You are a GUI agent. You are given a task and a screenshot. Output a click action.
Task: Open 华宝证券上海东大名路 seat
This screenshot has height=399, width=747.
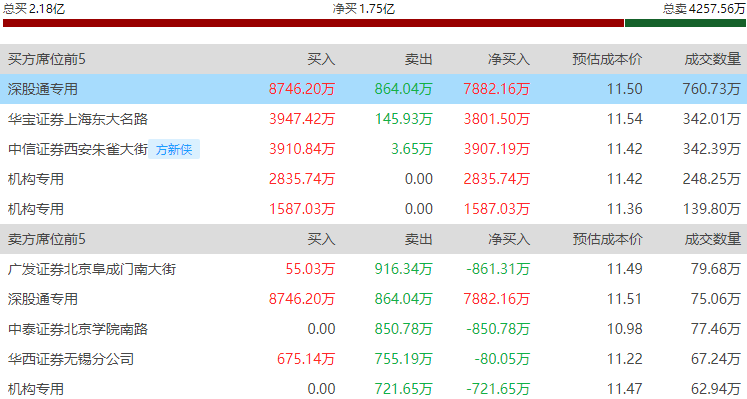click(78, 119)
